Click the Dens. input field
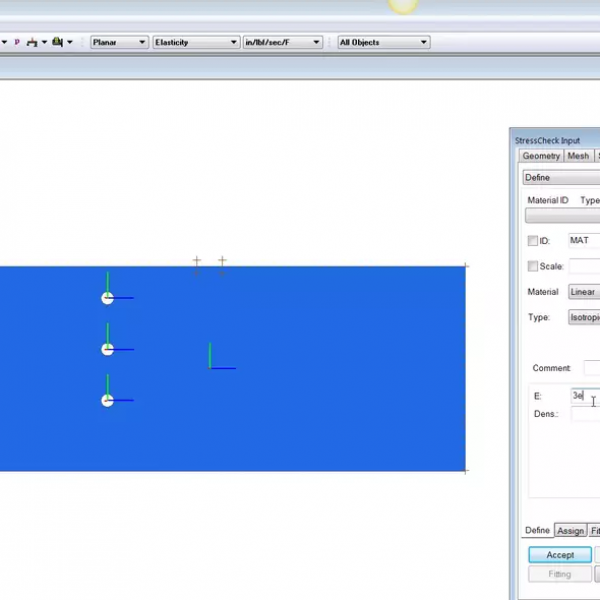This screenshot has height=600, width=600. click(585, 414)
